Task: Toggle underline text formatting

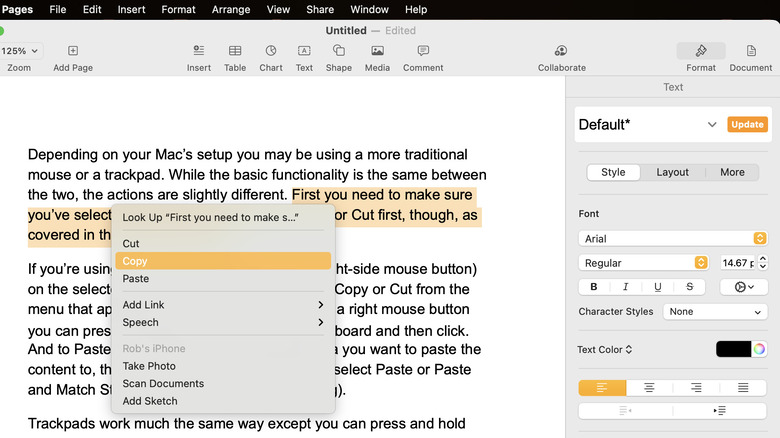Action: point(657,287)
